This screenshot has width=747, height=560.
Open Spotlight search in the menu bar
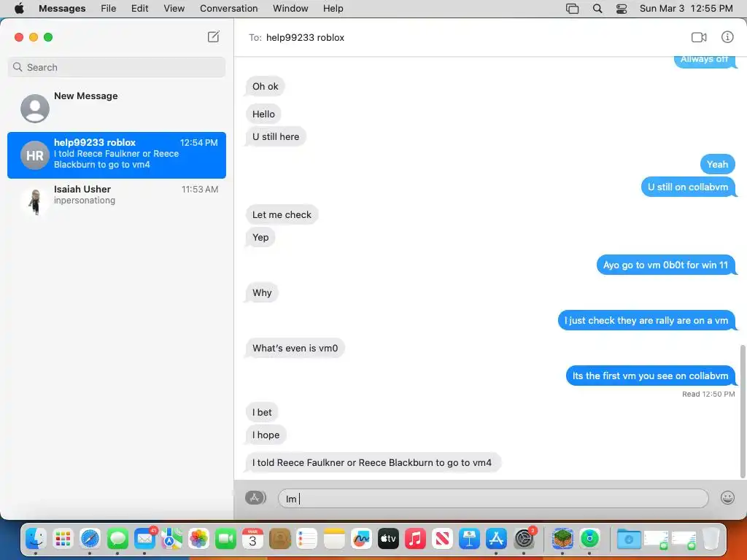coord(597,8)
